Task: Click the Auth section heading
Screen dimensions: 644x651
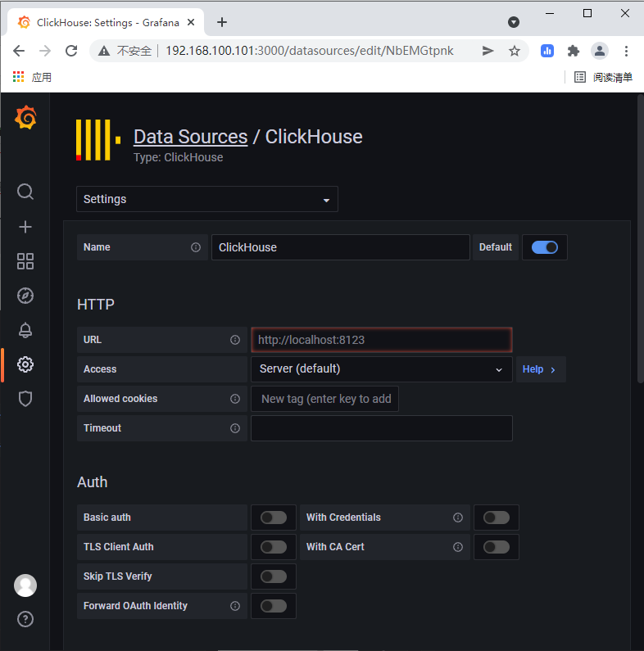Action: click(93, 482)
